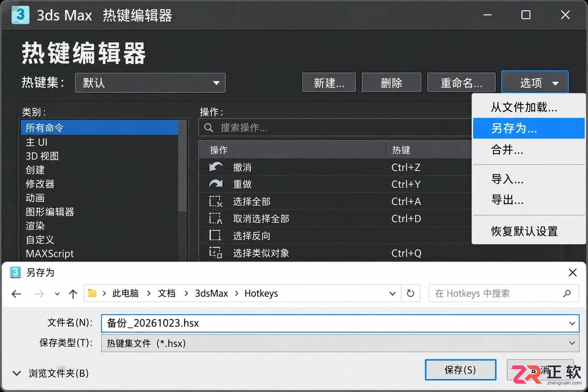Viewport: 588px width, 392px height.
Task: Click the Select All icon beside 选择全部
Action: [216, 201]
